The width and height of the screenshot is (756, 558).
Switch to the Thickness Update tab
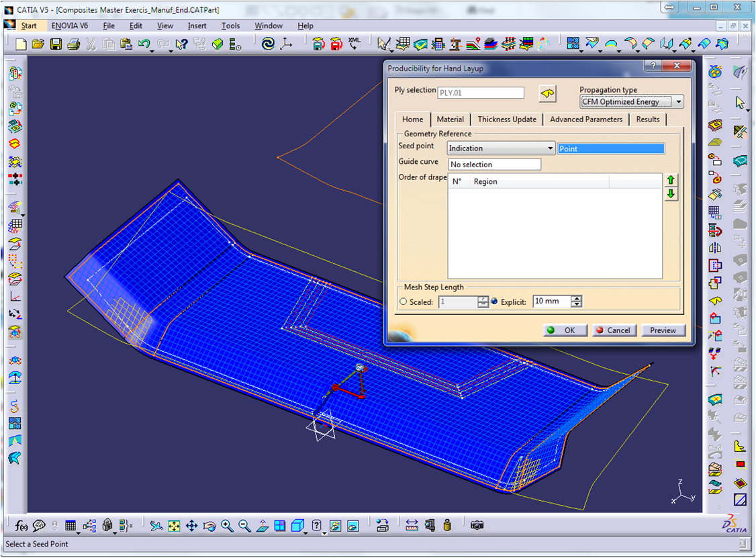point(507,120)
